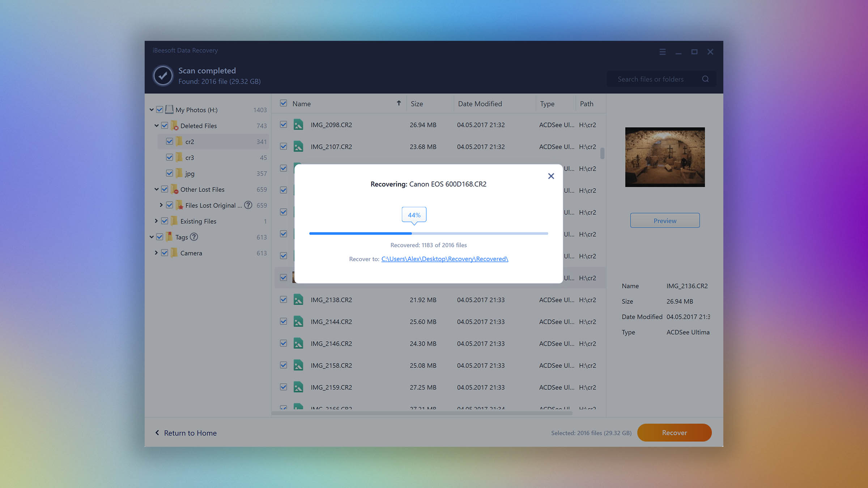Uncheck the IMG_2138.CR2 checkbox
Screen dimensions: 868x488
[283, 299]
